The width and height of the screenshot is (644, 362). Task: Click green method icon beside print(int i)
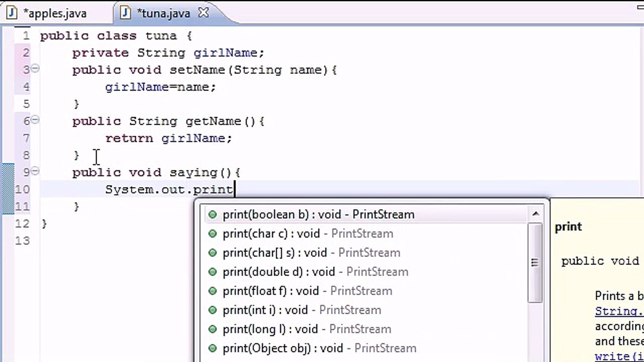(212, 310)
